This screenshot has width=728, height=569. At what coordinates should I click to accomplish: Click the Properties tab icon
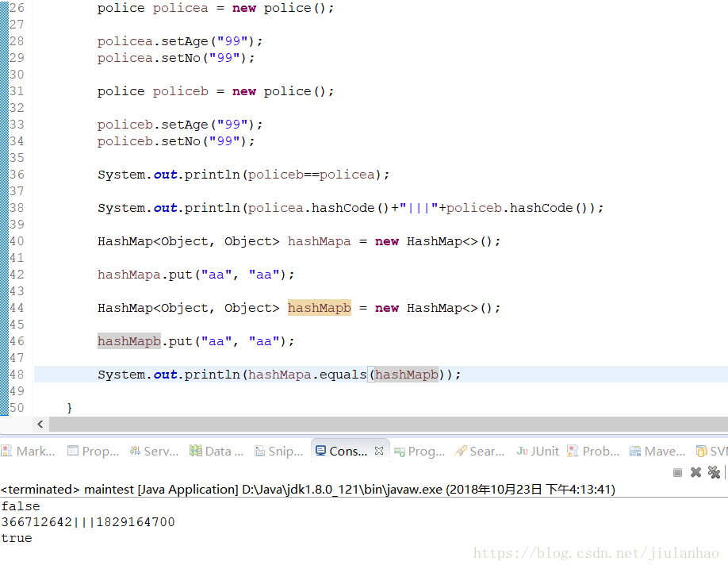(72, 451)
